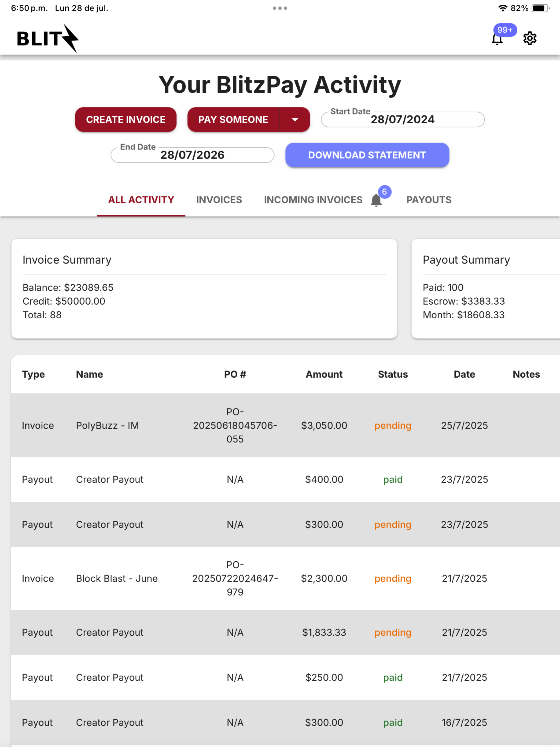Image resolution: width=560 pixels, height=747 pixels.
Task: Open the End Date field
Action: pyautogui.click(x=192, y=155)
